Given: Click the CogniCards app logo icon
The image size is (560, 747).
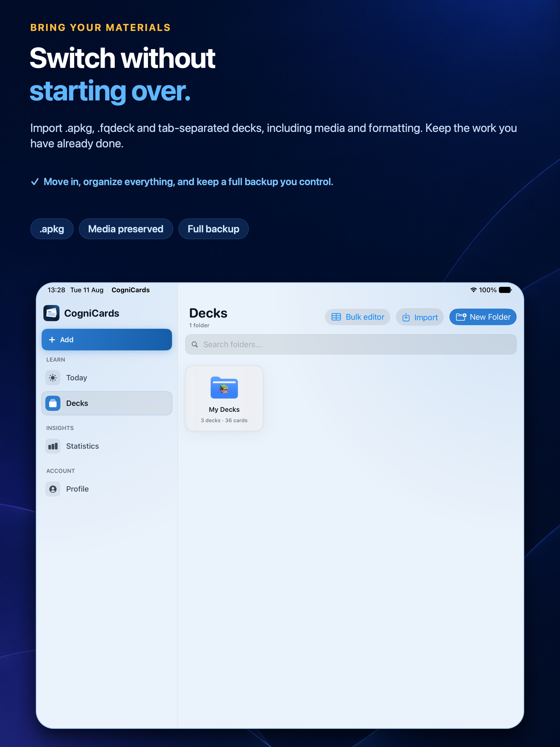Looking at the screenshot, I should pyautogui.click(x=51, y=313).
